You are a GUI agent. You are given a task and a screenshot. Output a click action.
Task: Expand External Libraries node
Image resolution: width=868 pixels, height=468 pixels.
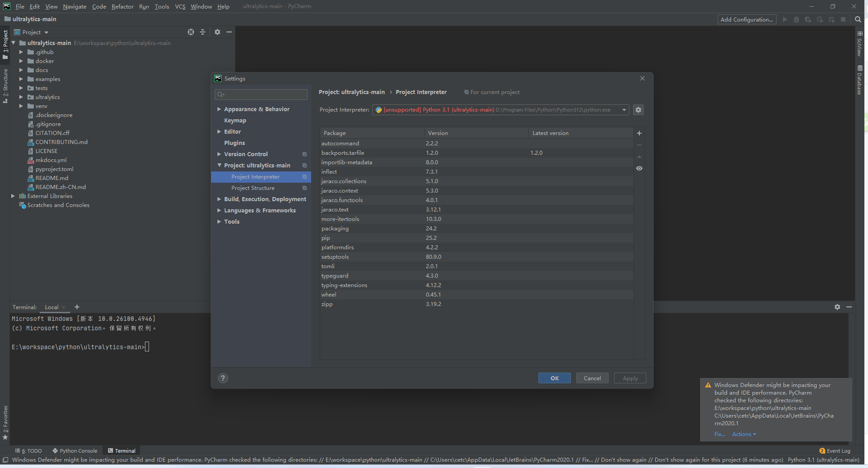tap(13, 196)
